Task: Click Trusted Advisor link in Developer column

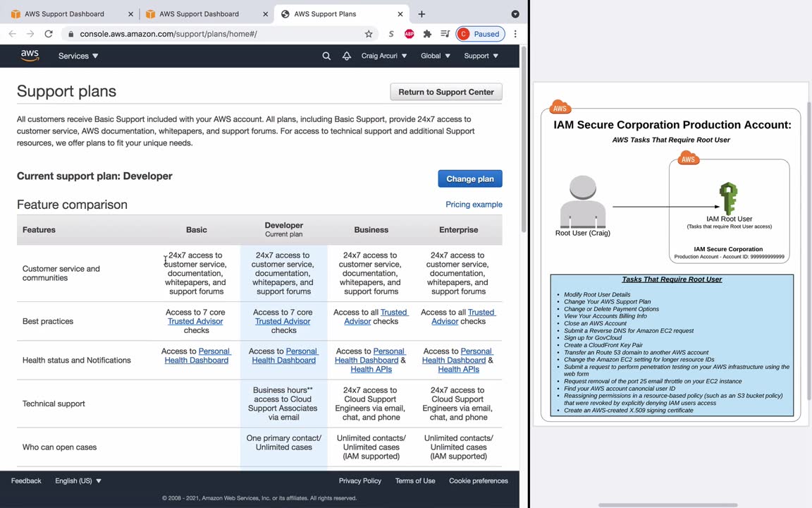Action: point(283,322)
